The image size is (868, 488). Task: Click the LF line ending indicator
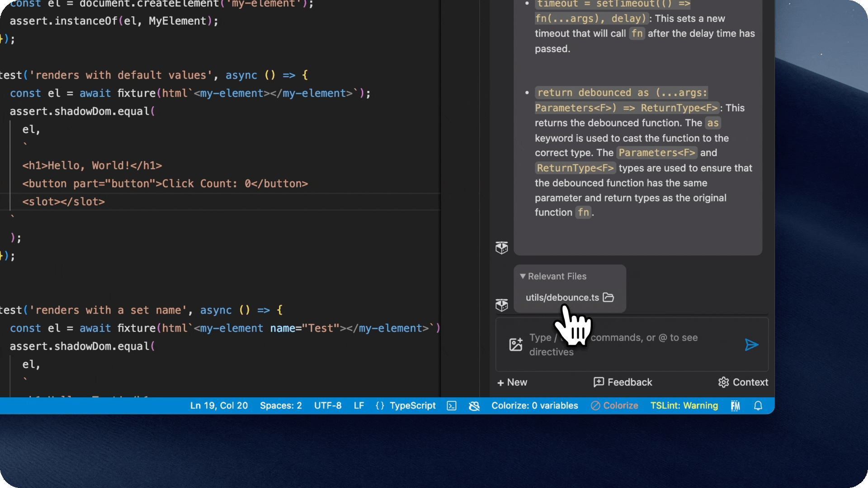click(x=358, y=405)
